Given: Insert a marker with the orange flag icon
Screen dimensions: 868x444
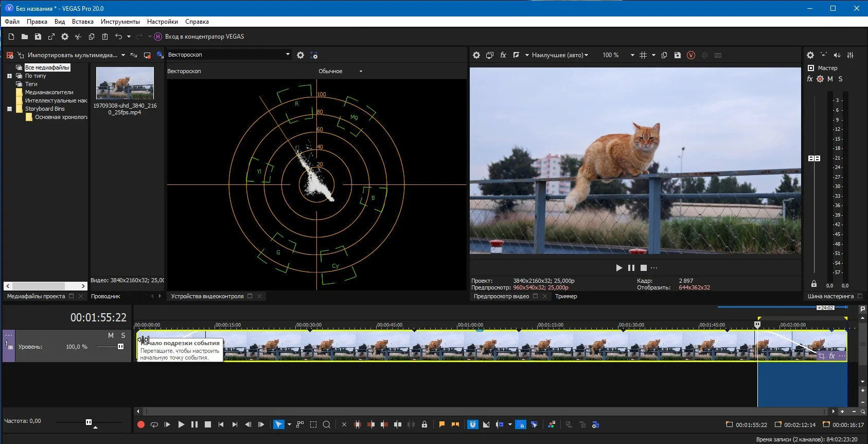Looking at the screenshot, I should [441, 425].
